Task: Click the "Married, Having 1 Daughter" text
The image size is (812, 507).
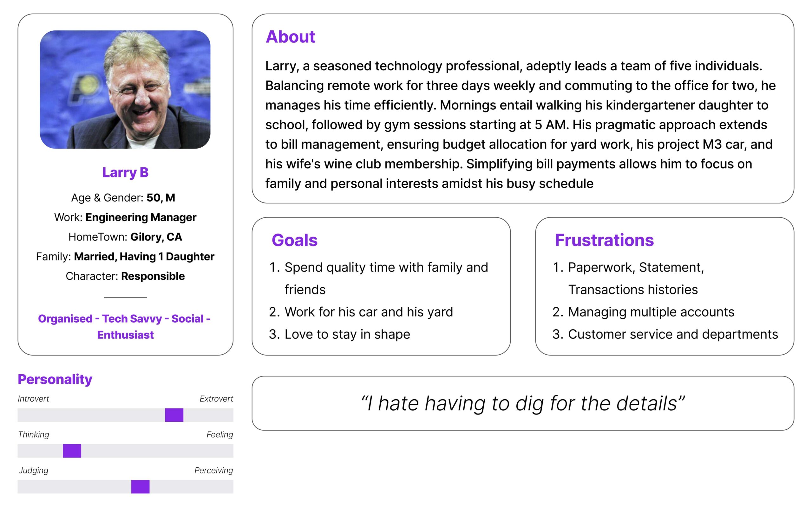Action: [144, 257]
